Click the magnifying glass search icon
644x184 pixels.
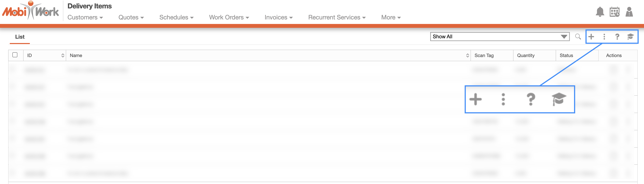[x=578, y=37]
